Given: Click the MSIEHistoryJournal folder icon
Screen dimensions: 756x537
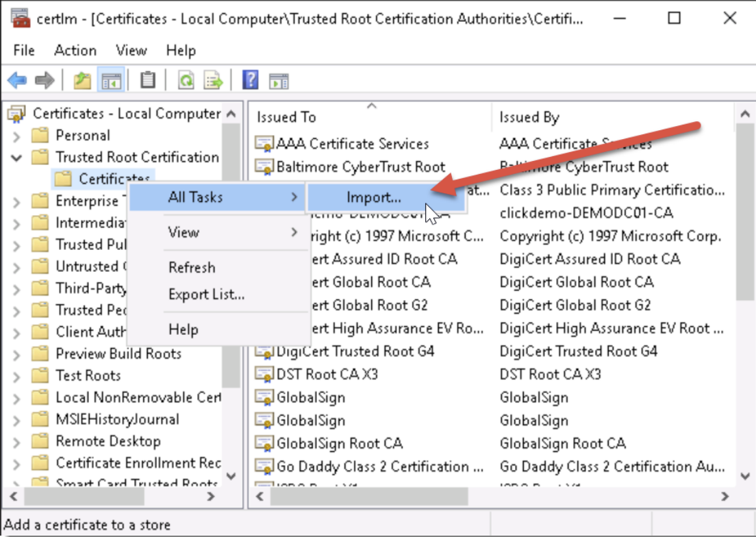Looking at the screenshot, I should 40,419.
